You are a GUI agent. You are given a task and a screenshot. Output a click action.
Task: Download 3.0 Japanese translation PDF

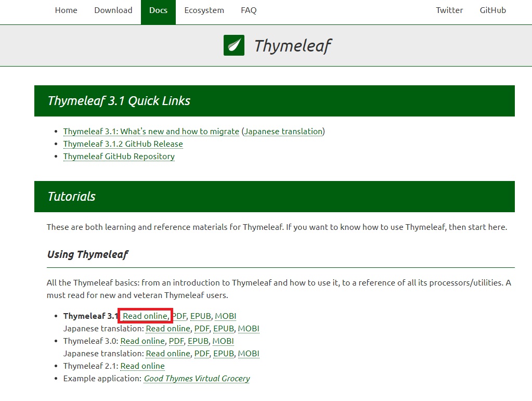coord(202,354)
